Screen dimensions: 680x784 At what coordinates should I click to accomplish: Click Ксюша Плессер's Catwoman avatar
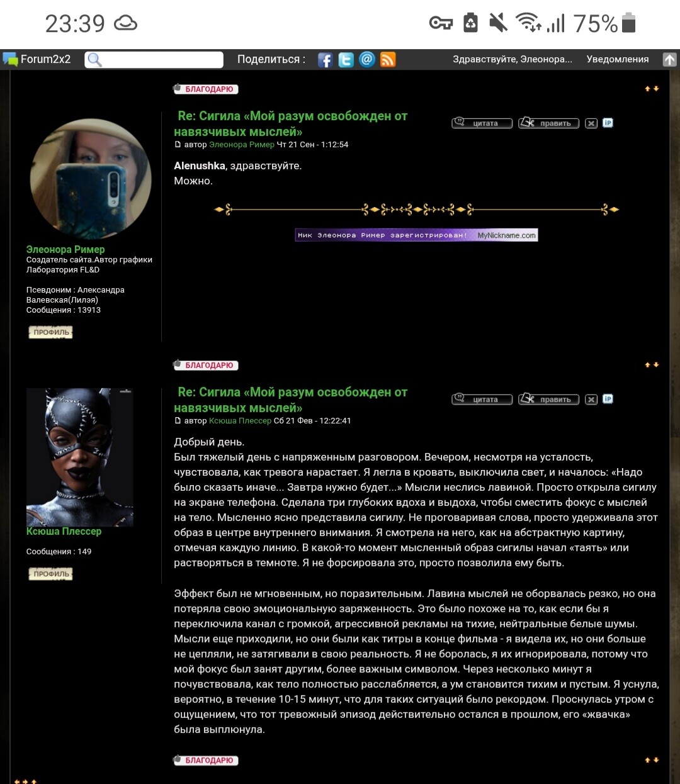79,457
